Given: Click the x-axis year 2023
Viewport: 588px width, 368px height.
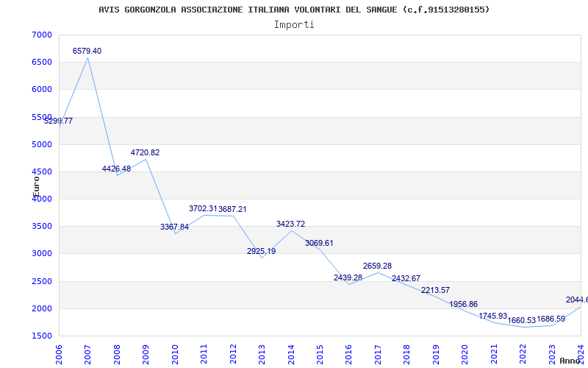Looking at the screenshot, I should pos(552,354).
